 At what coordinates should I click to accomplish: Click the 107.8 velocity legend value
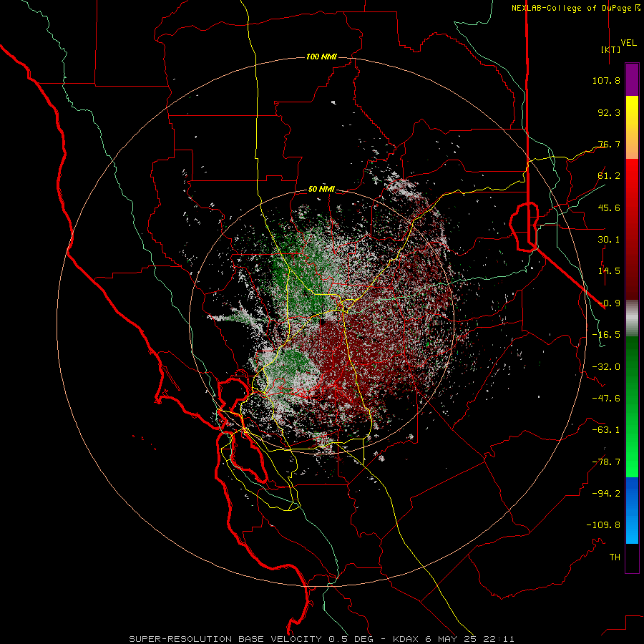606,80
